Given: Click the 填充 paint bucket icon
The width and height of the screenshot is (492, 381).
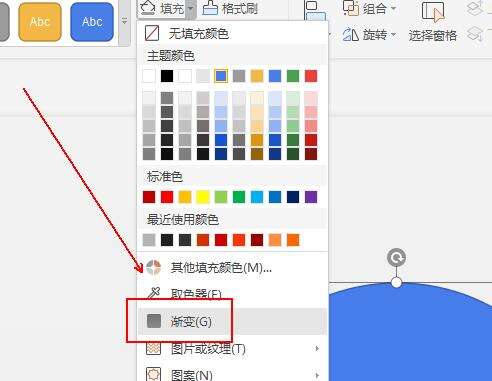Looking at the screenshot, I should [148, 8].
